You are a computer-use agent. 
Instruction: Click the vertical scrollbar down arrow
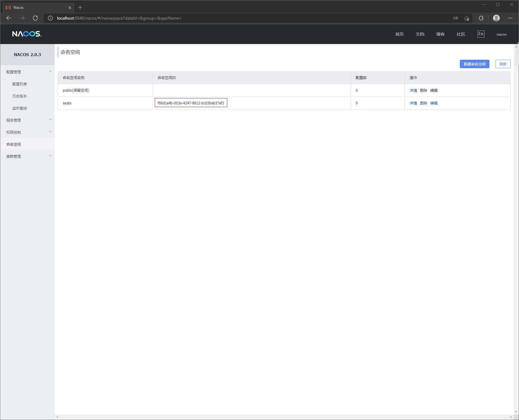tap(516, 412)
